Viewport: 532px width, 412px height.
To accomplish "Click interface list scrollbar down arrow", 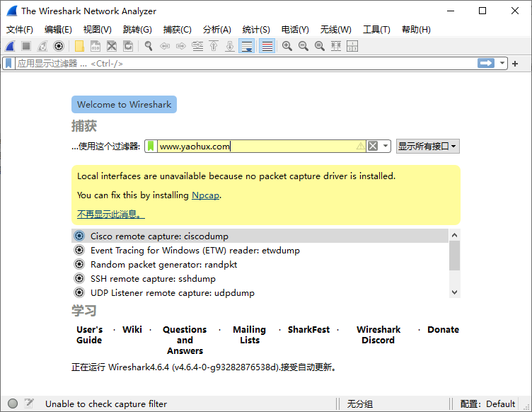I will (x=455, y=292).
